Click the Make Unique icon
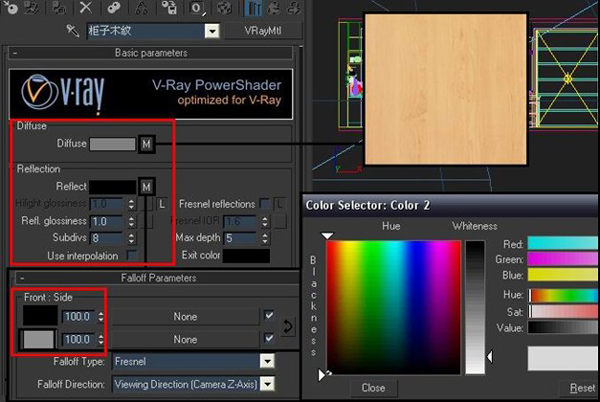 coord(141,8)
